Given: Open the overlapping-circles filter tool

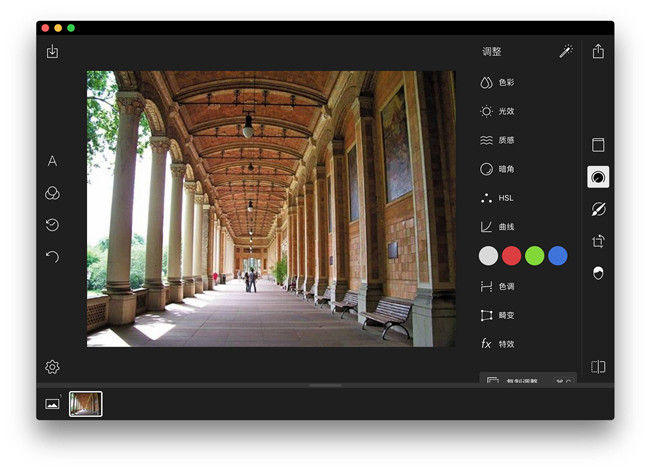Looking at the screenshot, I should click(52, 193).
